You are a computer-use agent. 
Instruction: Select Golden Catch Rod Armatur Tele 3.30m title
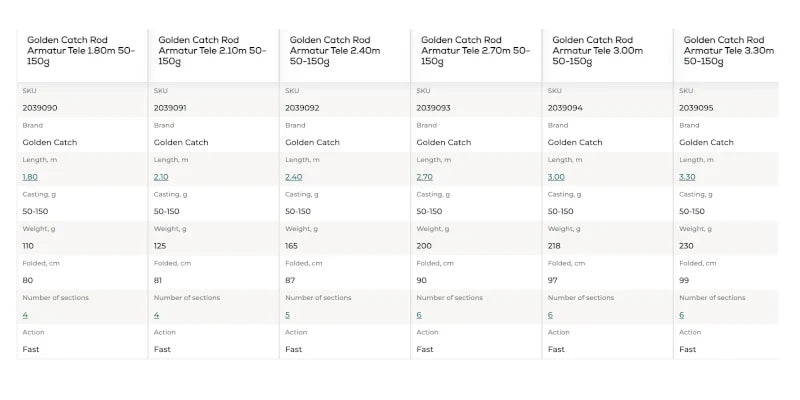(729, 51)
